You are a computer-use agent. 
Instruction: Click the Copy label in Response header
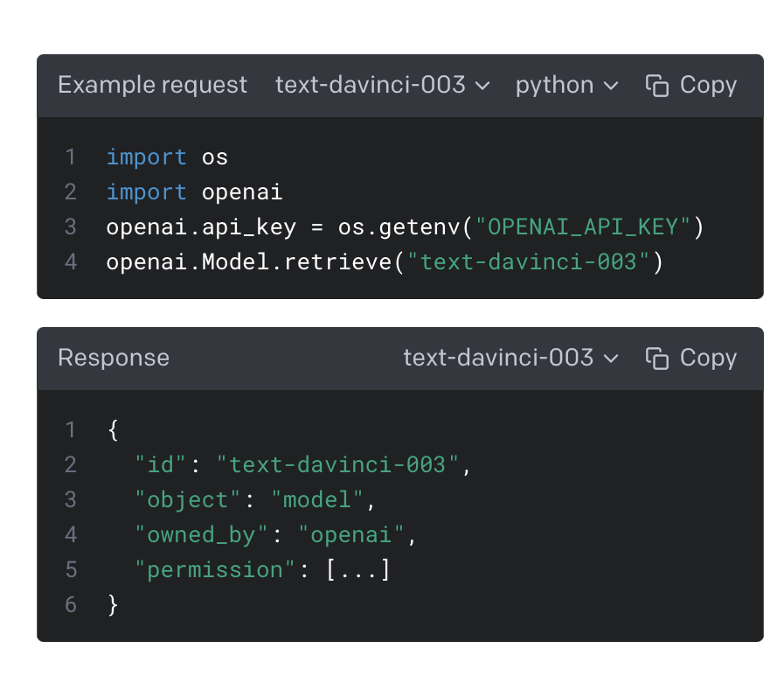tap(708, 359)
